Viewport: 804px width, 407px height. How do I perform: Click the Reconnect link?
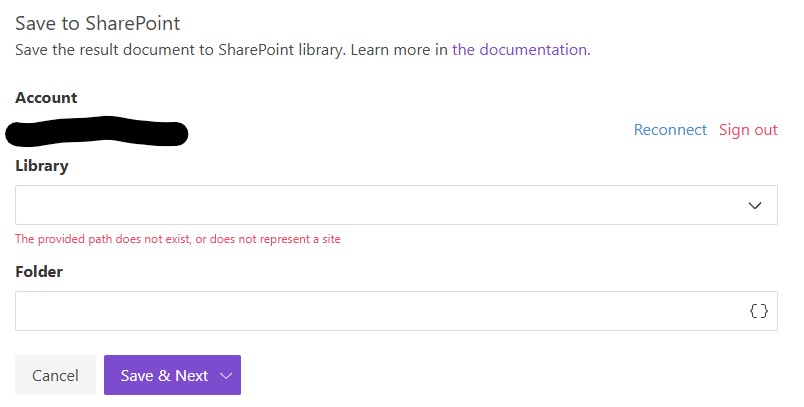(x=670, y=130)
